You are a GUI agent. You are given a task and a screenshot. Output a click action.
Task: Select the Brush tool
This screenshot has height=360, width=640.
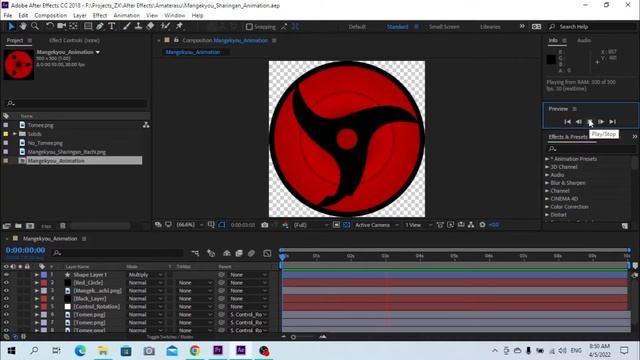pyautogui.click(x=127, y=27)
